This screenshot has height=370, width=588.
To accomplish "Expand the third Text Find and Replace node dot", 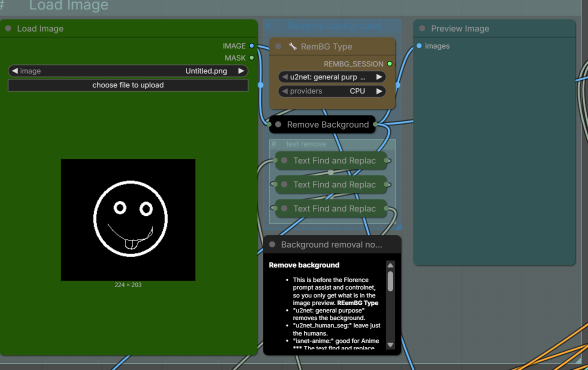I will pyautogui.click(x=284, y=208).
